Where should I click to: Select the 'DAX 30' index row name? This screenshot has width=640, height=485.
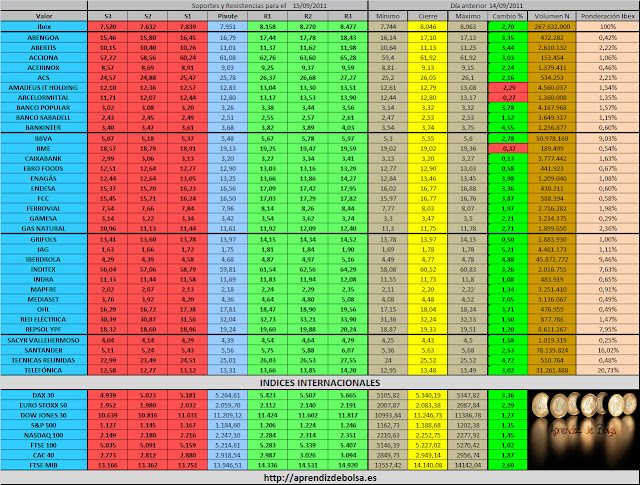[x=44, y=395]
